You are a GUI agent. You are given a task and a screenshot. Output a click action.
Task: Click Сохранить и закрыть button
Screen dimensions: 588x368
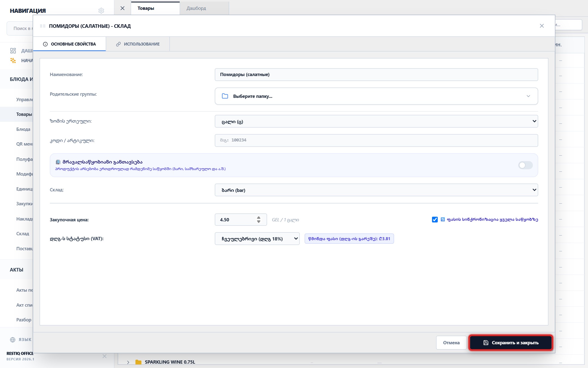click(511, 343)
